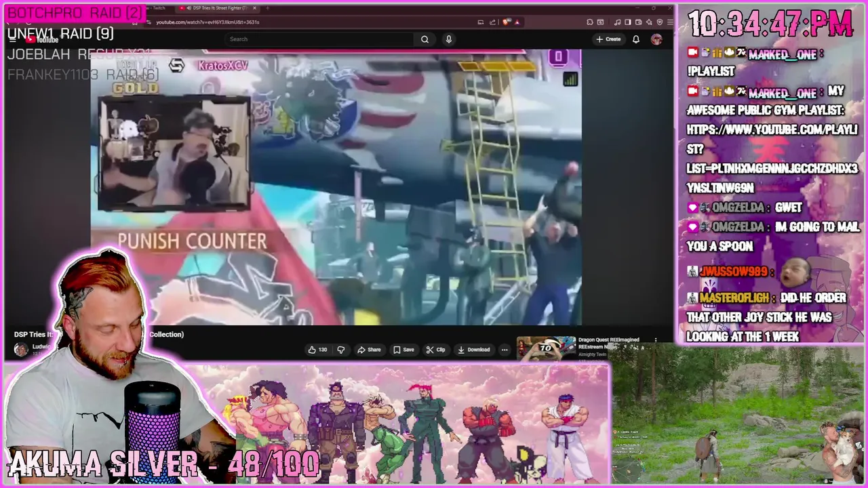Click 'IM GOING TO MAIL YOU A SPOON' message
868x488 pixels.
pyautogui.click(x=773, y=237)
